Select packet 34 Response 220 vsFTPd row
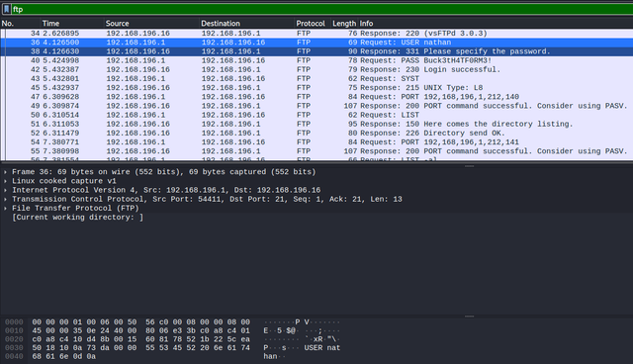This screenshot has height=364, width=633. [316, 33]
